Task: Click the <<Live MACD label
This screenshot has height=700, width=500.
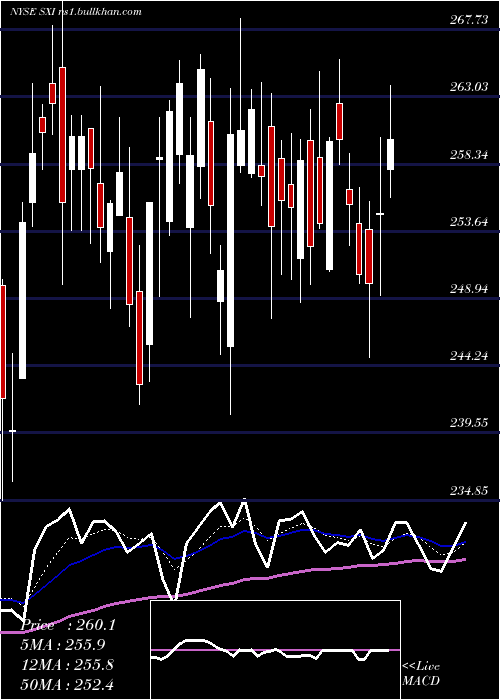Action: click(421, 673)
